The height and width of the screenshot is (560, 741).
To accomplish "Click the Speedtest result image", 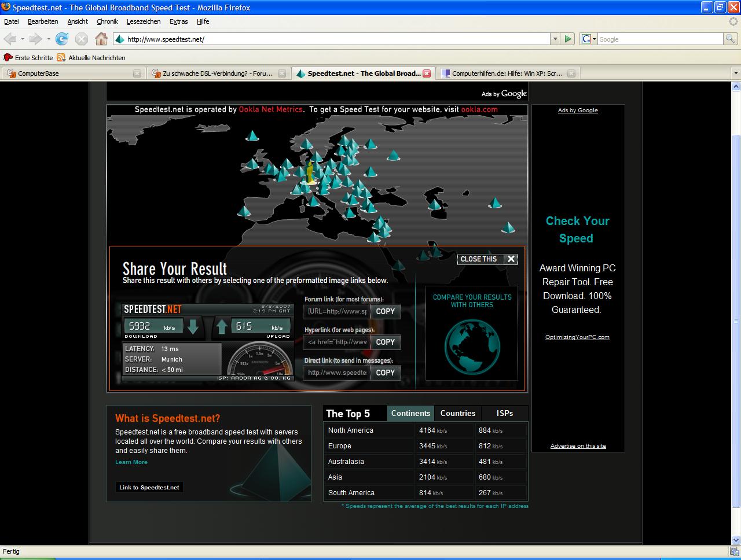I will coord(207,342).
